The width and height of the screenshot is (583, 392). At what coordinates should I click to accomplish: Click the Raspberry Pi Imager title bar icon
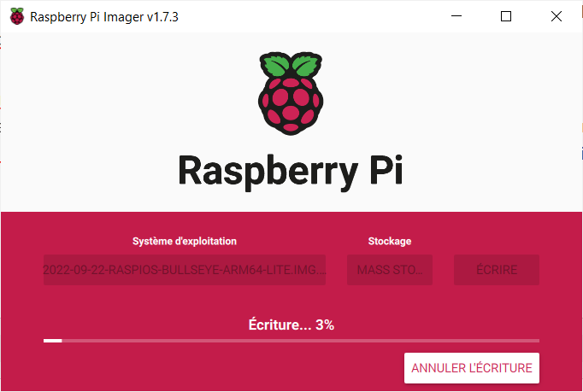point(17,16)
